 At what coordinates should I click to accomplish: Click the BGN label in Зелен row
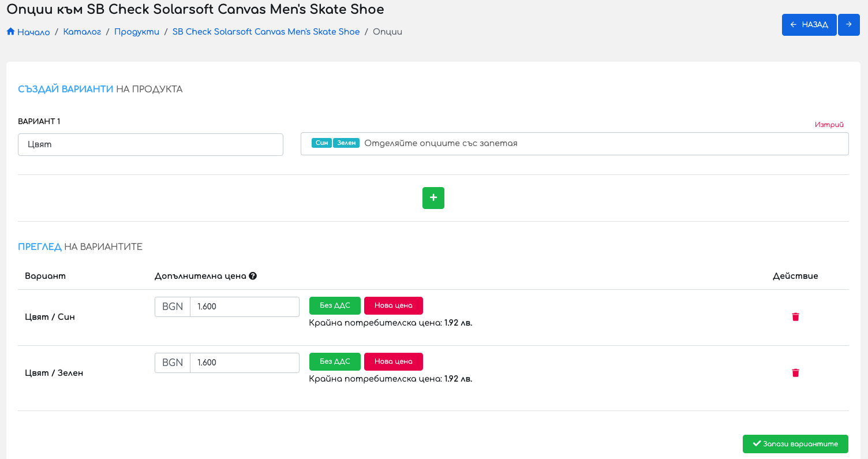pos(173,363)
